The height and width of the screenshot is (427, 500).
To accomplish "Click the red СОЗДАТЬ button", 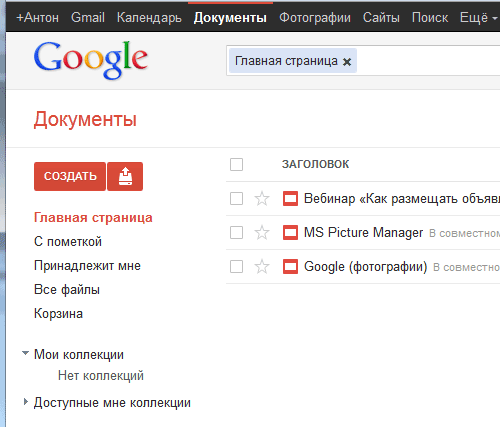I will [70, 176].
